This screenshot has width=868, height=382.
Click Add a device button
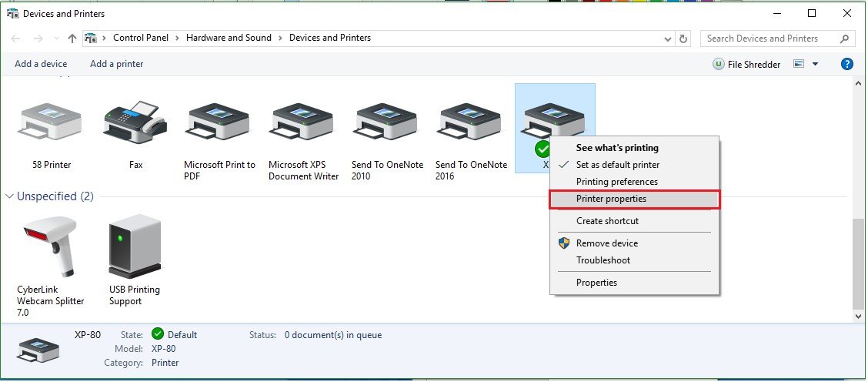[x=41, y=64]
